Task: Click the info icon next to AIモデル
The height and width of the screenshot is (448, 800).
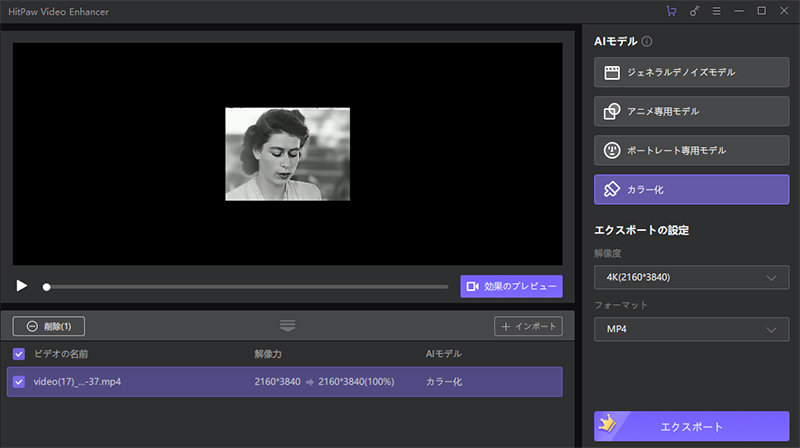Action: (647, 41)
